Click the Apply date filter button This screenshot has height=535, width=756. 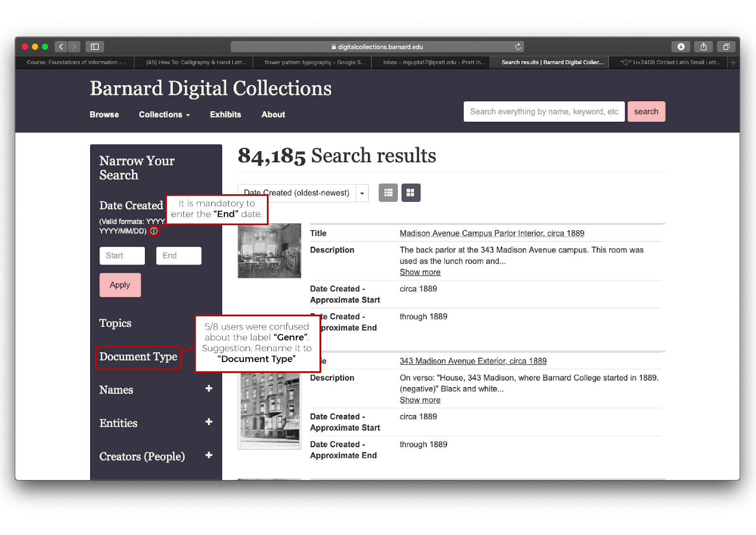[120, 285]
